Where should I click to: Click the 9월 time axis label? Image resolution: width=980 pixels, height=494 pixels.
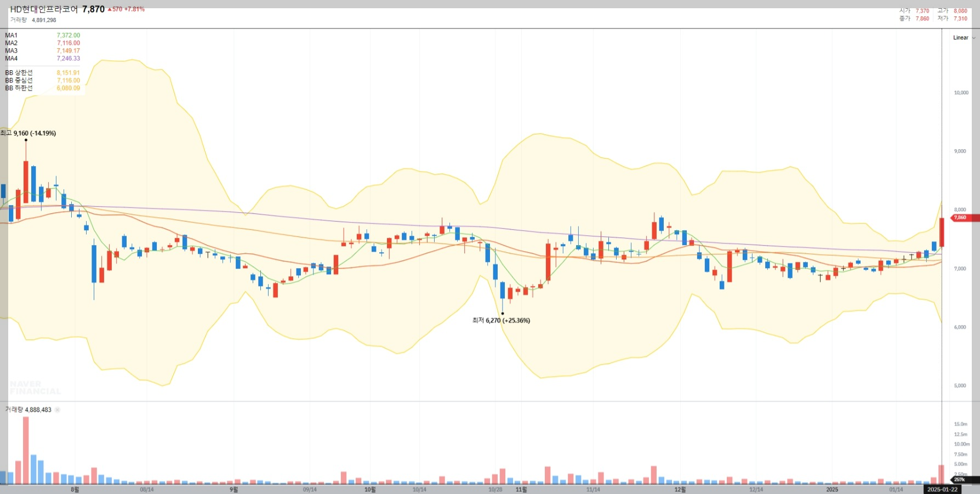tap(234, 490)
